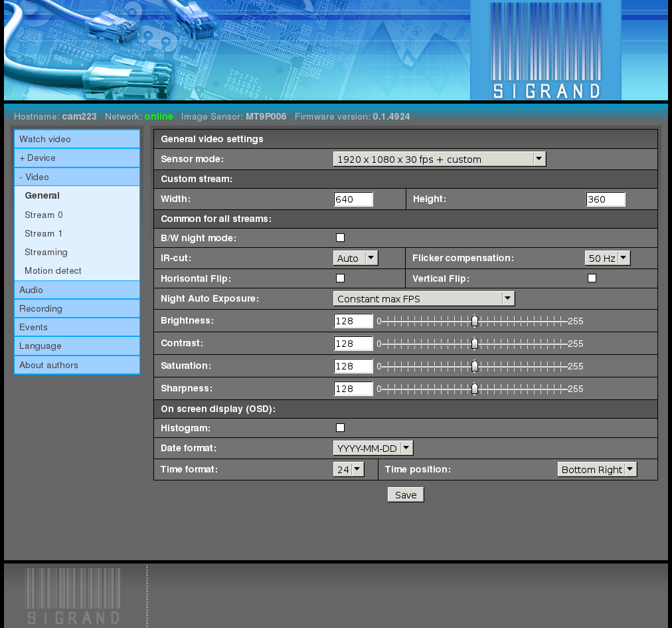Click the Saturation slider handle
The width and height of the screenshot is (672, 628).
[x=474, y=366]
